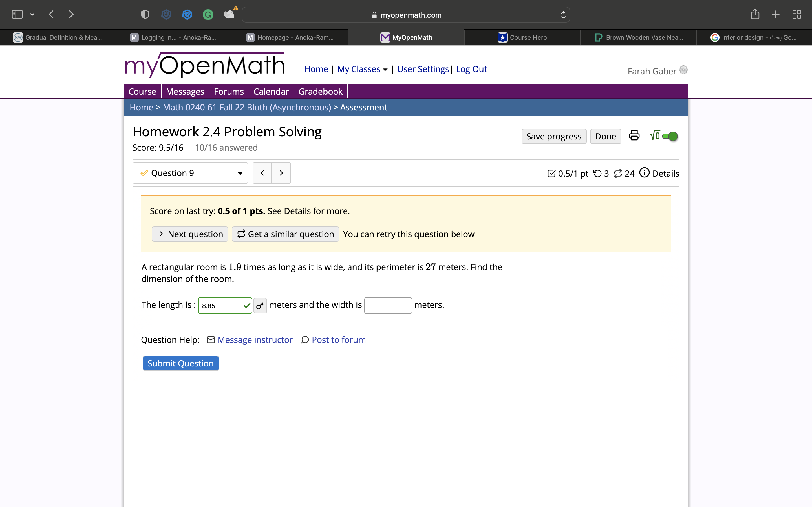
Task: Click the Details info icon
Action: coord(644,173)
